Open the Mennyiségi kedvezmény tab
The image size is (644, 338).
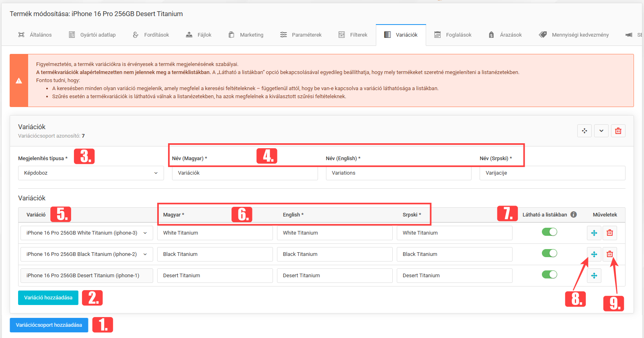pyautogui.click(x=574, y=35)
